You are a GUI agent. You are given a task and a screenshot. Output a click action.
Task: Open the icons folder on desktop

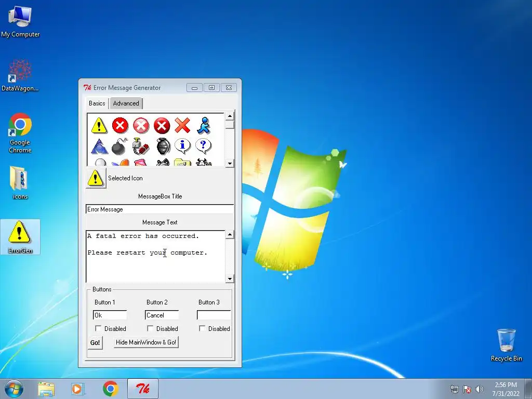[20, 182]
